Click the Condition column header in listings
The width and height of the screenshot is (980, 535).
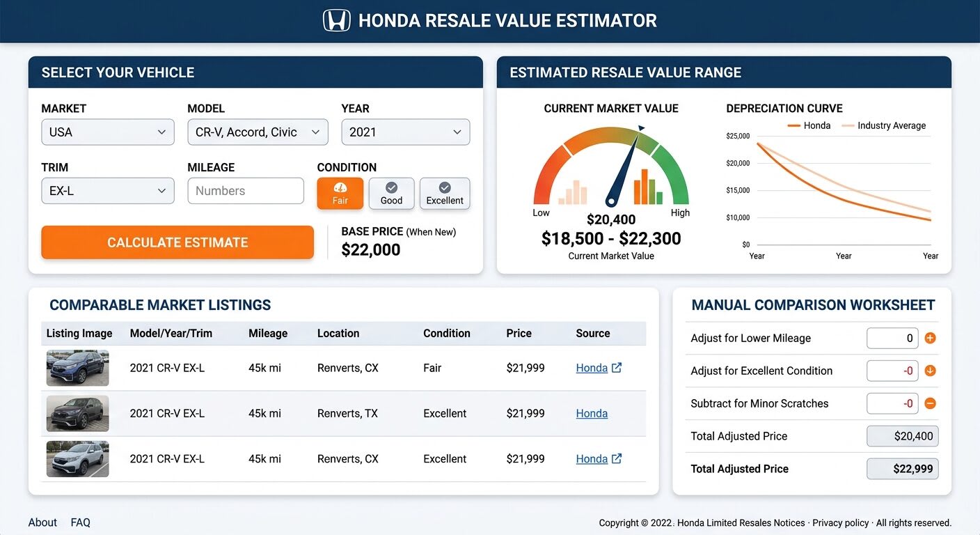pyautogui.click(x=447, y=333)
